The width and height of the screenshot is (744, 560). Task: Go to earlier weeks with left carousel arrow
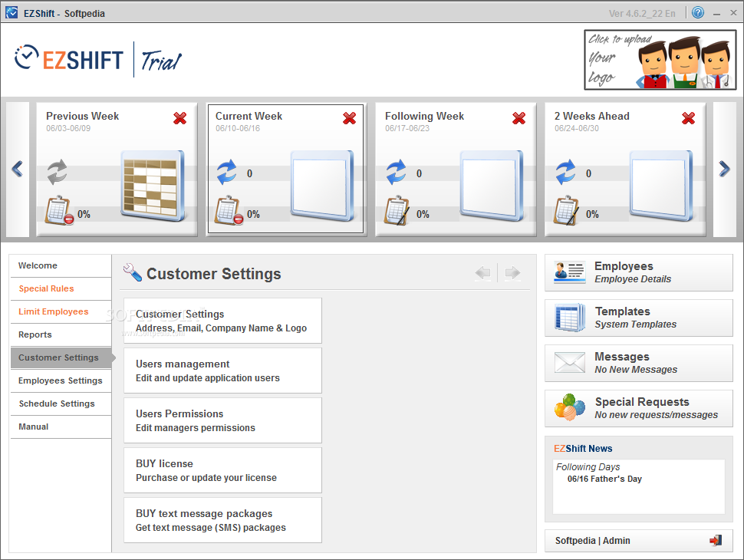click(x=18, y=169)
